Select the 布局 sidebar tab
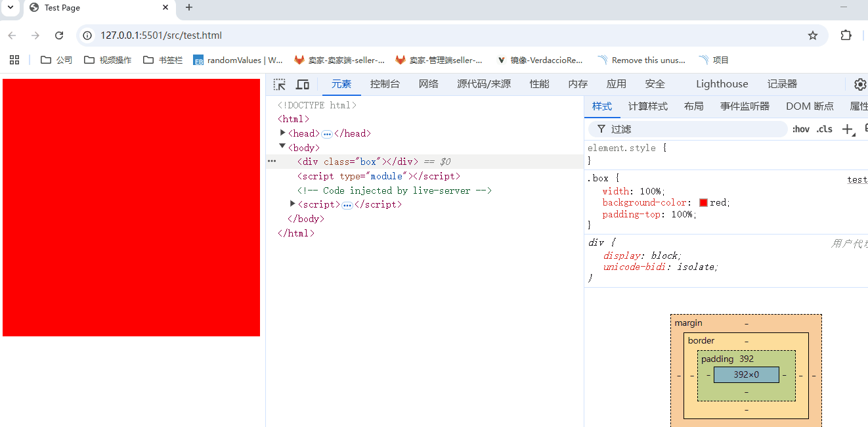 coord(693,106)
